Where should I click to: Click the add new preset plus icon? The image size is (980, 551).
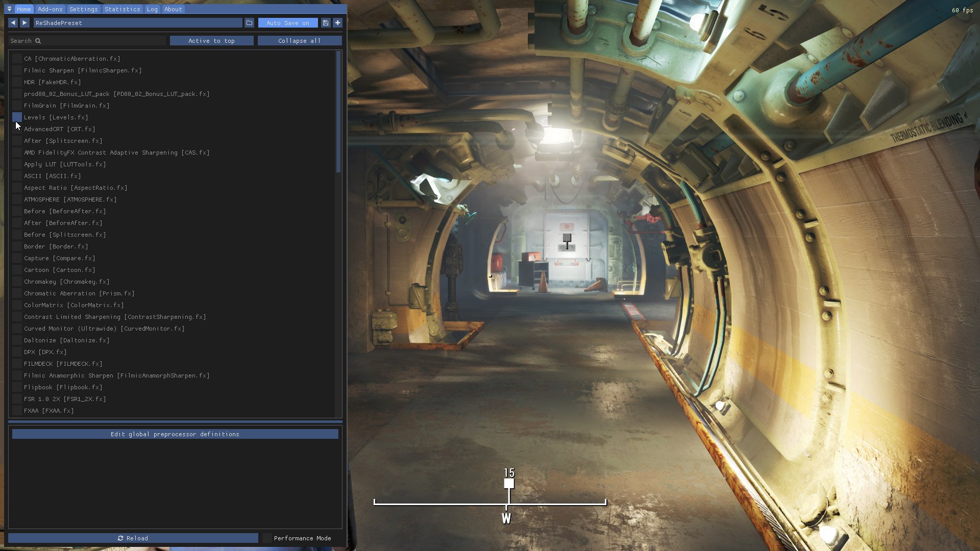[337, 23]
